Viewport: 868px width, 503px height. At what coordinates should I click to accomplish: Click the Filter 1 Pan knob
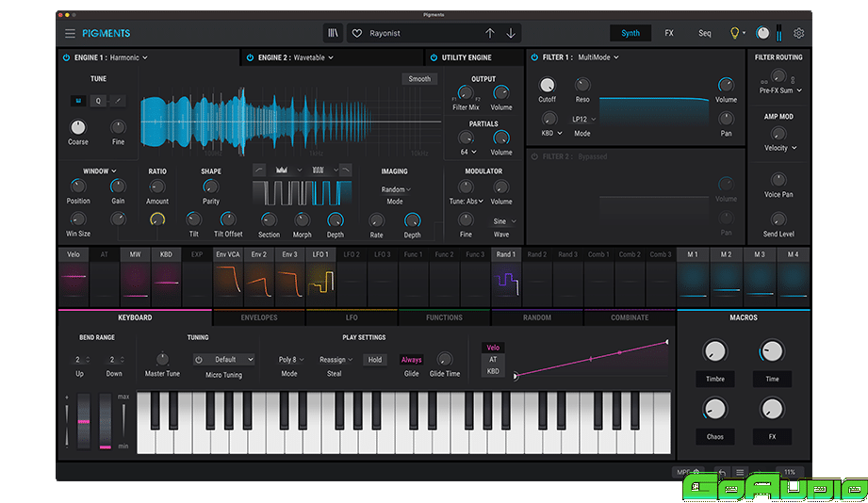coord(726,119)
